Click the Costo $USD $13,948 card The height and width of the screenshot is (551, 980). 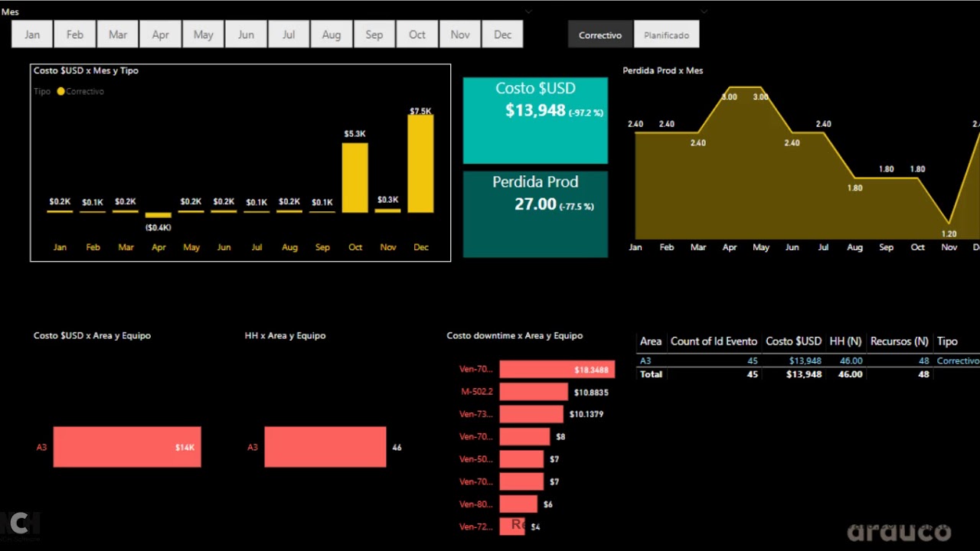coord(535,120)
